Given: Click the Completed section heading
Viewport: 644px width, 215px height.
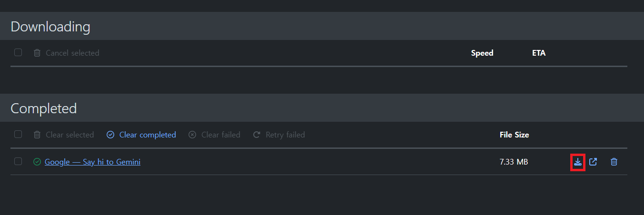Looking at the screenshot, I should point(44,108).
